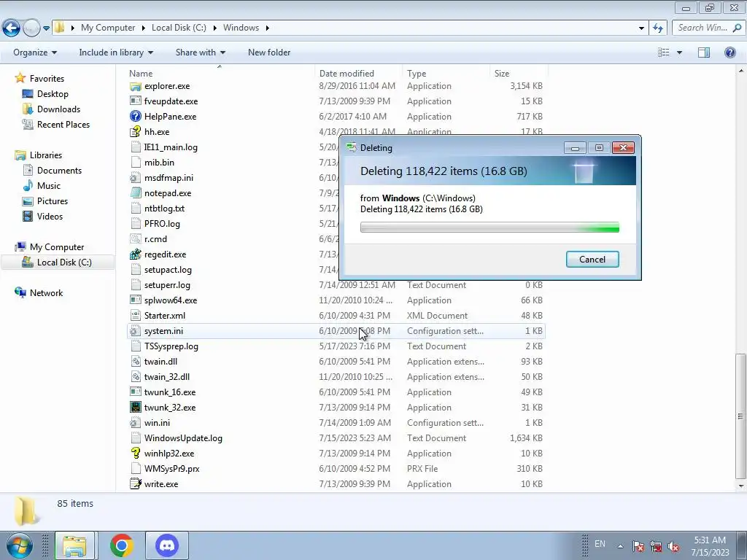
Task: Select Network in the navigation pane
Action: coord(46,293)
